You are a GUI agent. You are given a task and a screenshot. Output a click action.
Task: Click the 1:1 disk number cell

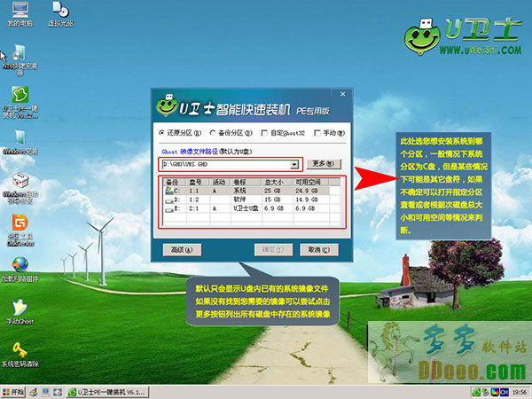click(x=193, y=191)
